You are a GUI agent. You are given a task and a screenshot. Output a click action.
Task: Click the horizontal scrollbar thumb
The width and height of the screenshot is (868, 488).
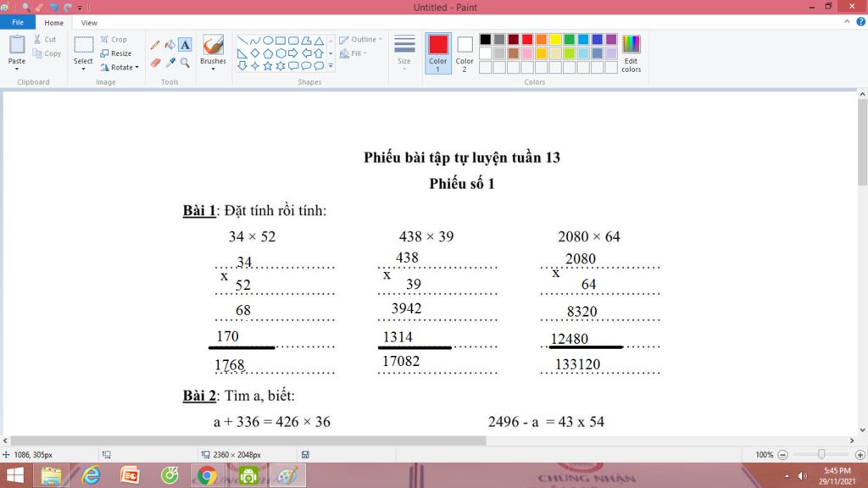pyautogui.click(x=248, y=441)
